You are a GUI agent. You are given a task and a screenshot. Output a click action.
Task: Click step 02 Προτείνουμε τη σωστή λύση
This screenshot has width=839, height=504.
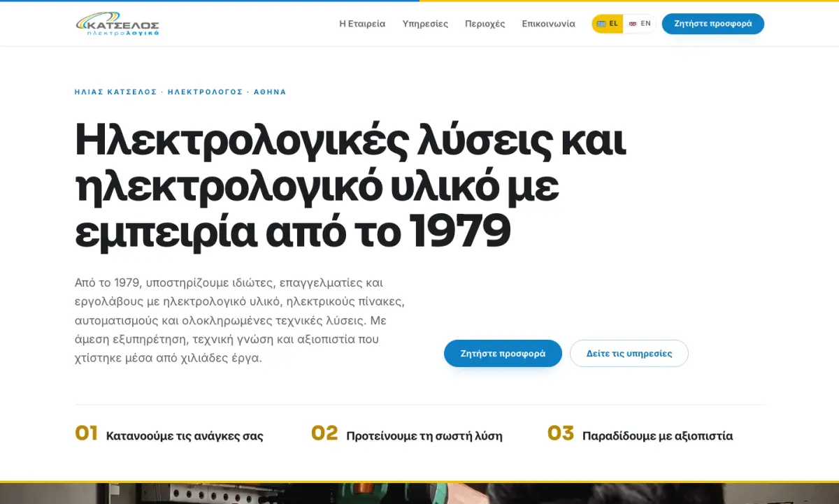[407, 434]
